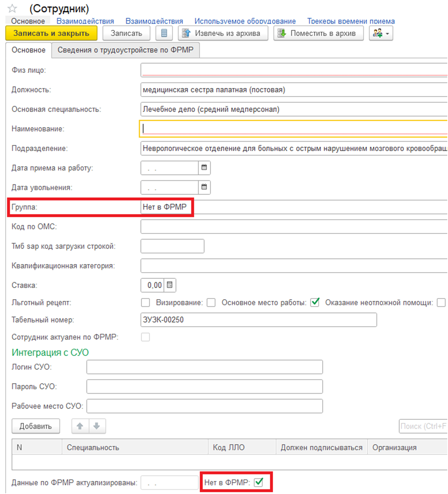Open calendar for hire date field
The width and height of the screenshot is (448, 494).
coord(204,168)
